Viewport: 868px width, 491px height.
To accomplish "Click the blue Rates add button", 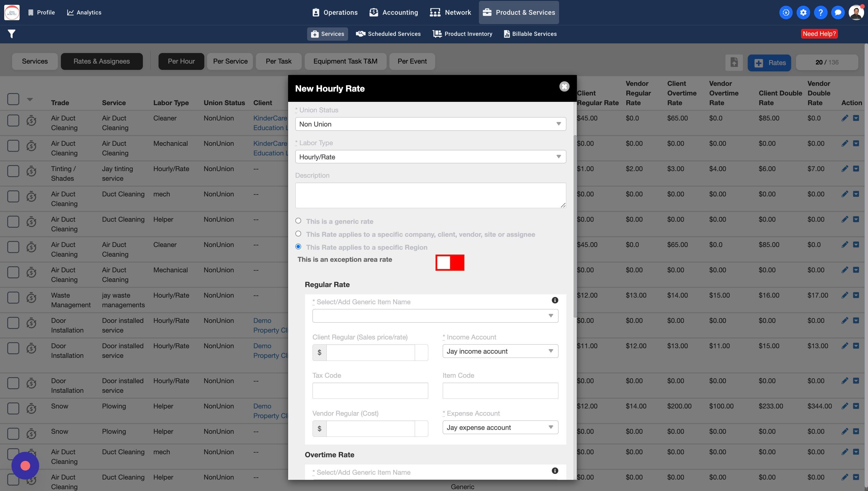I will pos(769,63).
